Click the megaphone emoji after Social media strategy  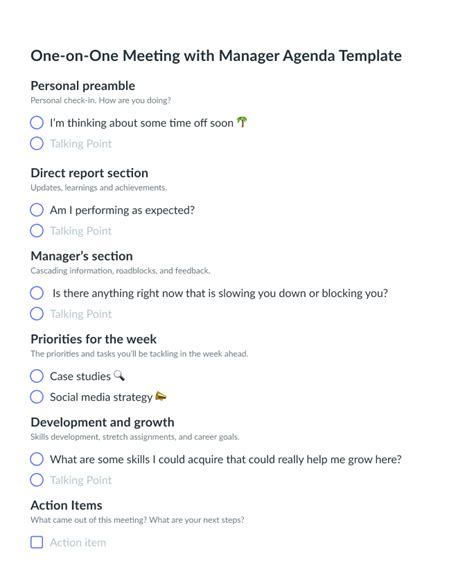click(161, 396)
